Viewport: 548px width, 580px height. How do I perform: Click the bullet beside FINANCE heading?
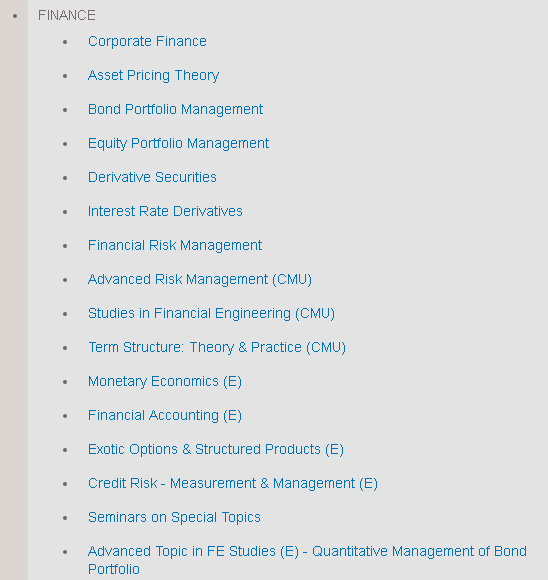(x=15, y=16)
